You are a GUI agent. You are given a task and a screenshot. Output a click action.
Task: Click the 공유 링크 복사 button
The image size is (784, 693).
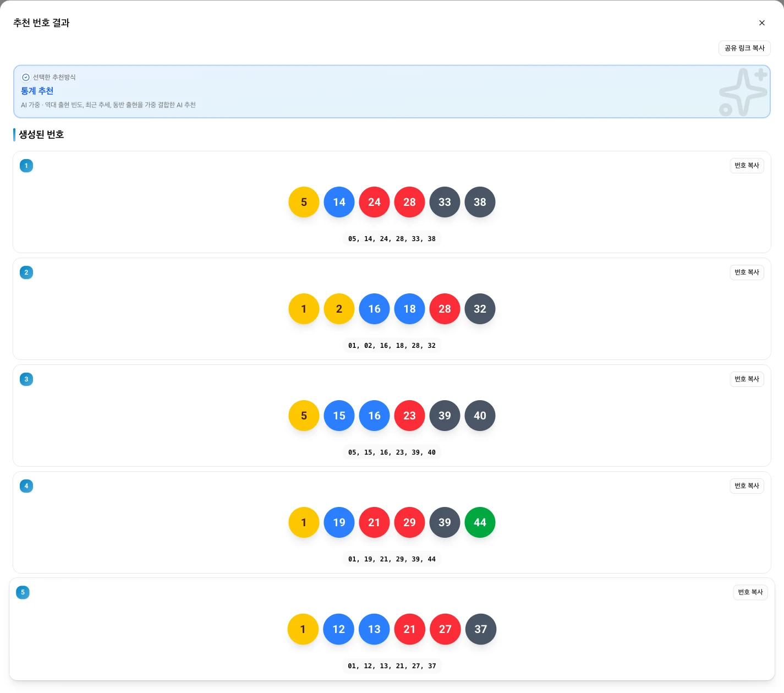744,48
